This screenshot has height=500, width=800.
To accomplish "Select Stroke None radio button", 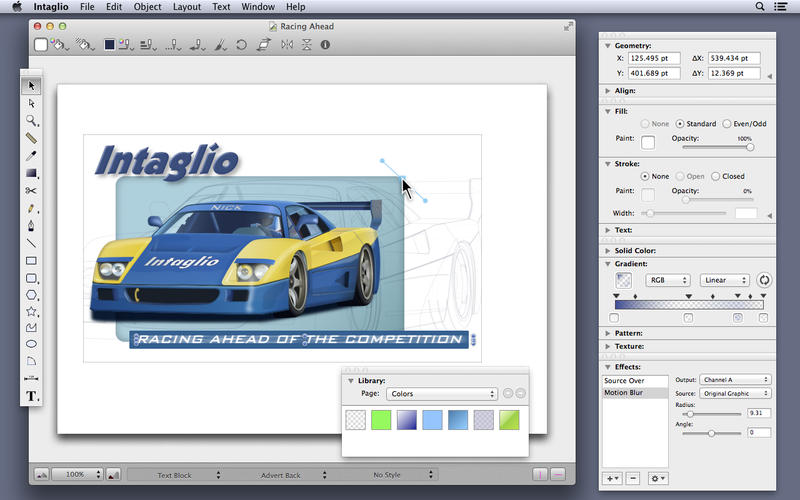I will click(645, 176).
